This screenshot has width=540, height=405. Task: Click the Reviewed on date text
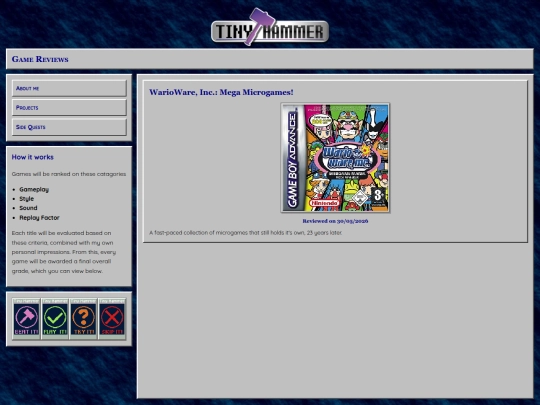[335, 221]
